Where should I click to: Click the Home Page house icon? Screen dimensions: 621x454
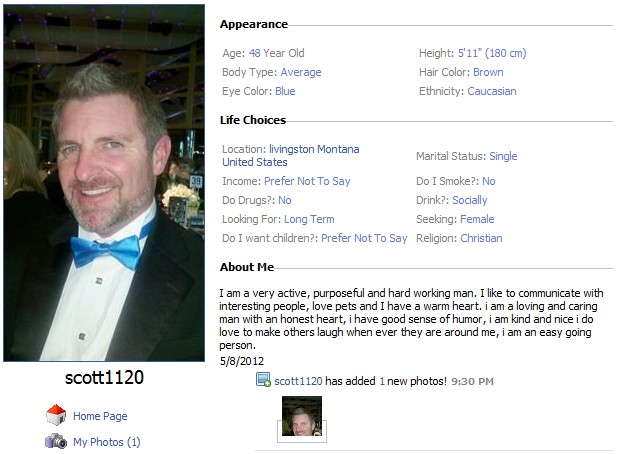tap(56, 415)
